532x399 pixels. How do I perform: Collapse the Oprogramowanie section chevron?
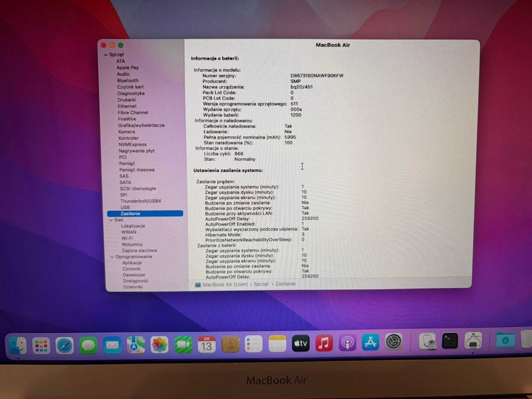[x=112, y=257]
